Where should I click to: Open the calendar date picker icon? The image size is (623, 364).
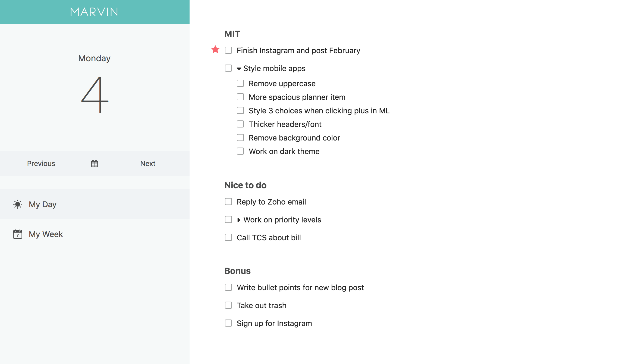pos(95,164)
